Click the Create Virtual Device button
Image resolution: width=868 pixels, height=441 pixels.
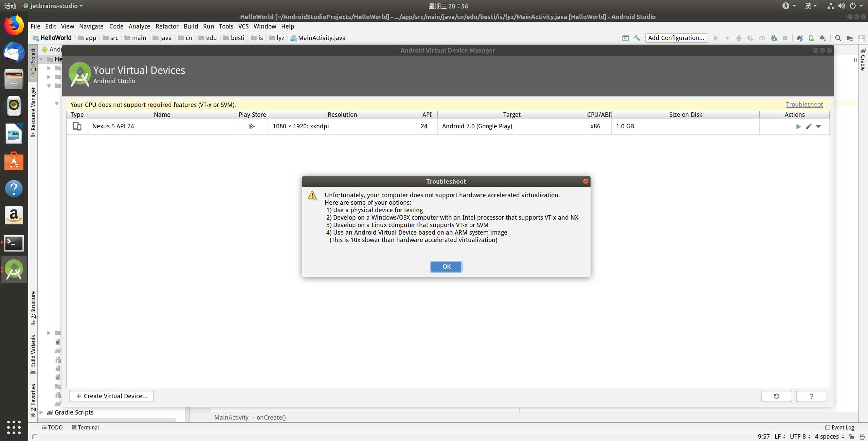pos(112,396)
